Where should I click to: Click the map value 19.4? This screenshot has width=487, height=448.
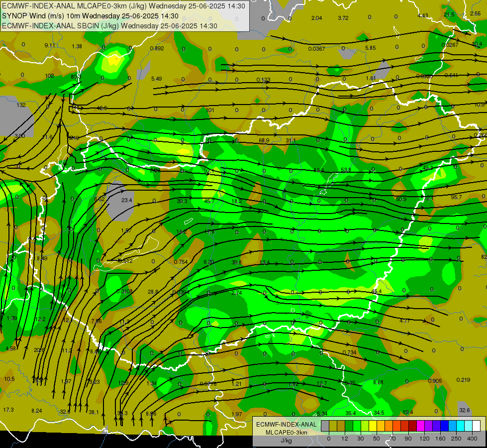pos(408,412)
